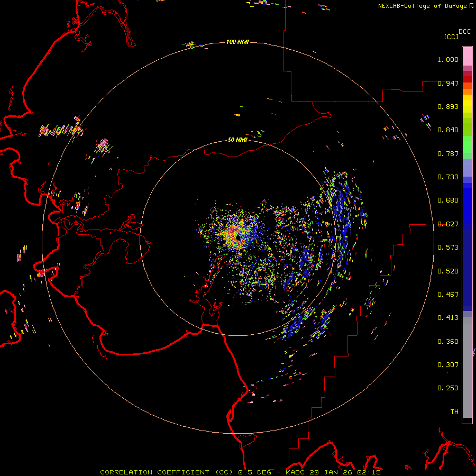Click the 0.520 legend value
Screen dimensions: 476x476
(x=448, y=271)
